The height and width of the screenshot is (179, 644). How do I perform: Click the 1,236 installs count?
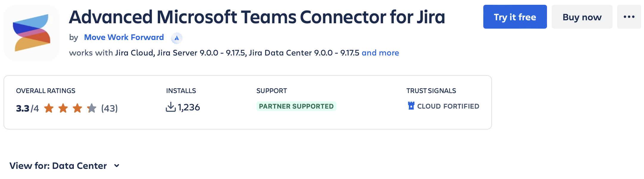point(189,107)
